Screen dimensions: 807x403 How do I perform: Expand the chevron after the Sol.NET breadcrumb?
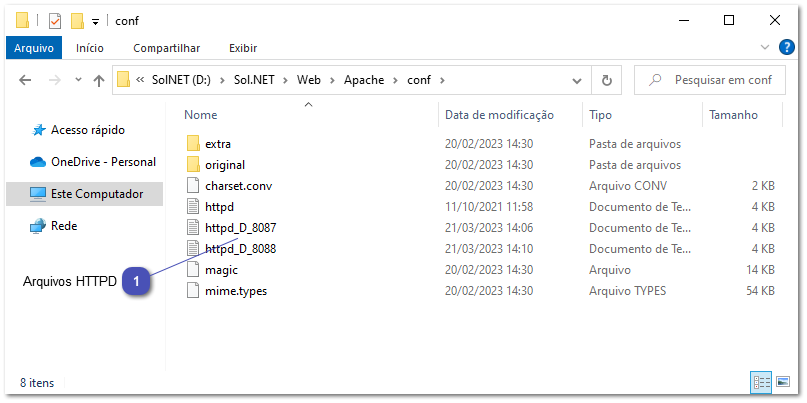coord(285,80)
